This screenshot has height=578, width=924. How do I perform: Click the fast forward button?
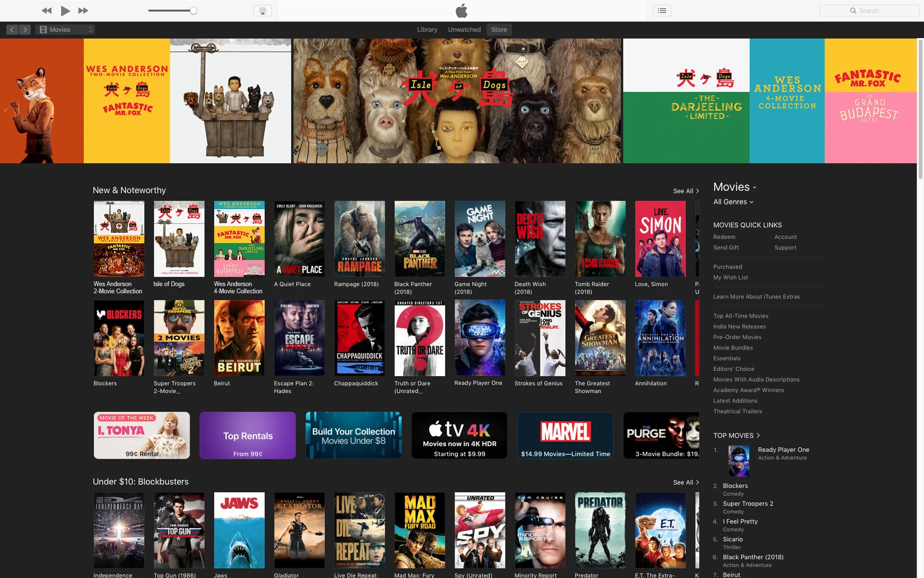[83, 11]
